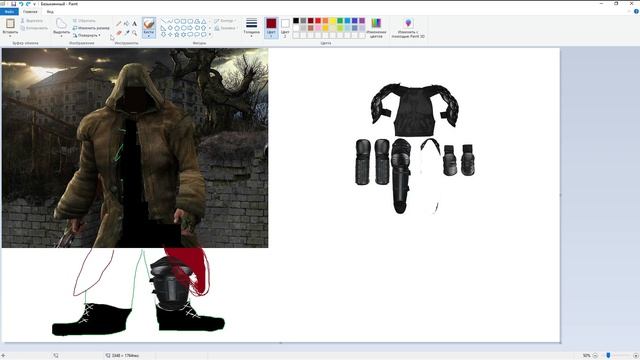Viewport: 640px width, 360px height.
Task: Click the Resize (Изменить размер) button
Action: (91, 28)
